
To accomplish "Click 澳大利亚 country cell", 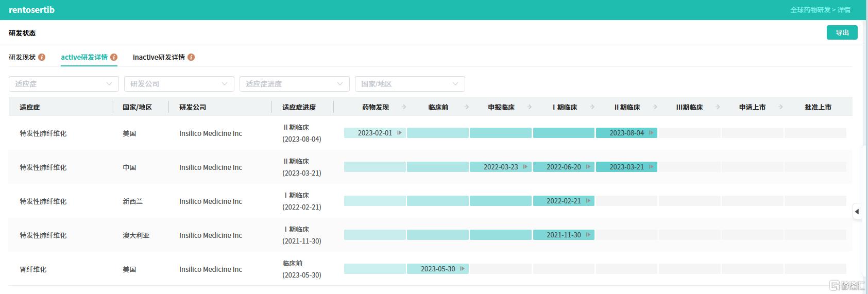I will (x=136, y=235).
